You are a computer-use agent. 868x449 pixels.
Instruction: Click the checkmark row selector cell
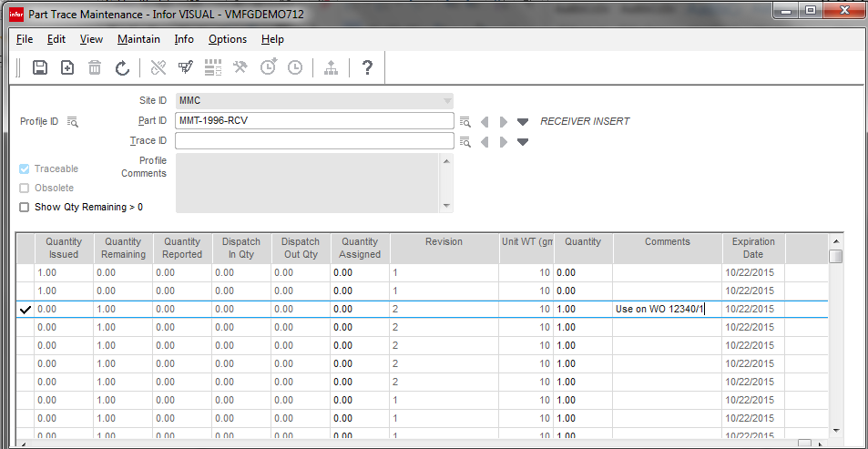(x=26, y=310)
